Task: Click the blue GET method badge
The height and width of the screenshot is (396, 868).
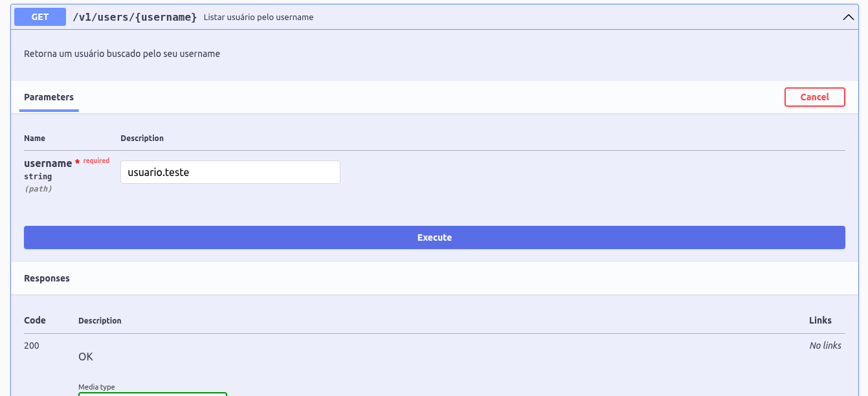Action: click(x=40, y=17)
